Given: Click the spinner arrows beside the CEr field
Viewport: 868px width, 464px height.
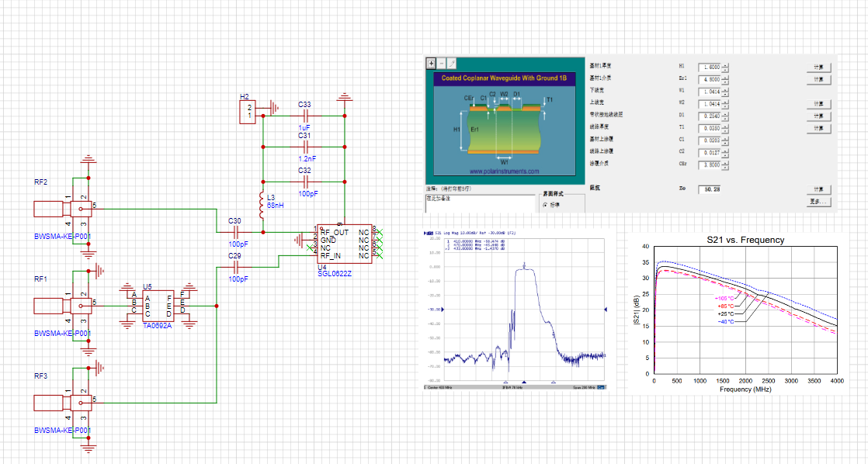Looking at the screenshot, I should click(x=725, y=164).
